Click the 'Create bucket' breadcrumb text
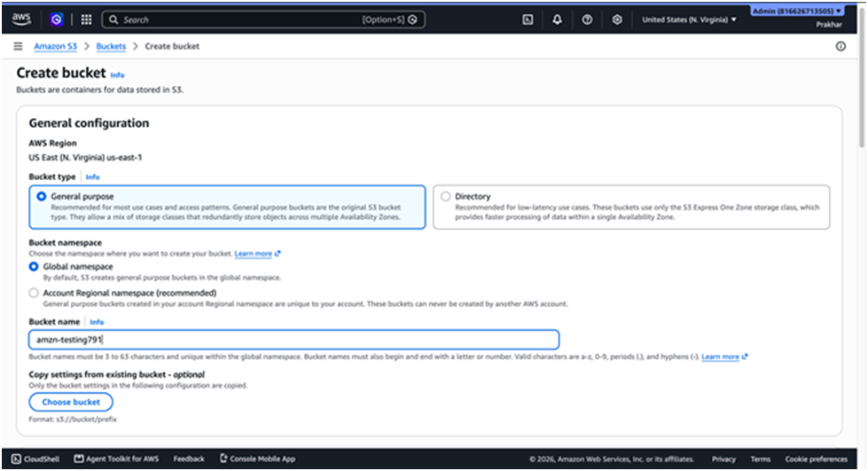 point(172,46)
